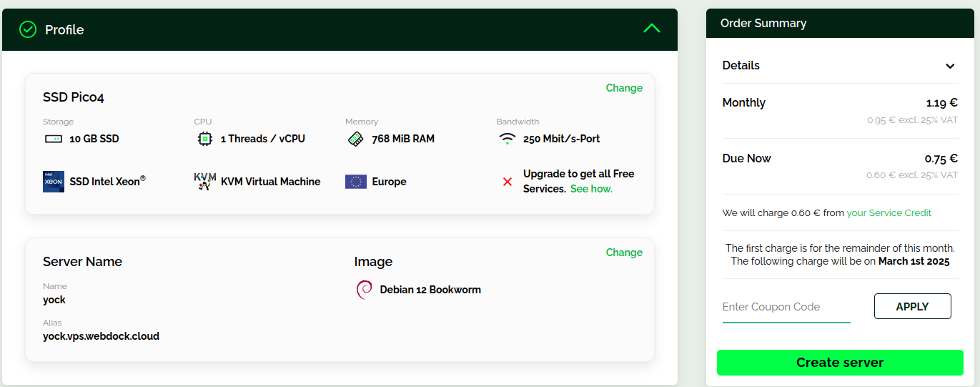This screenshot has height=387, width=980.
Task: Collapse the Profile section with chevron
Action: click(x=651, y=29)
